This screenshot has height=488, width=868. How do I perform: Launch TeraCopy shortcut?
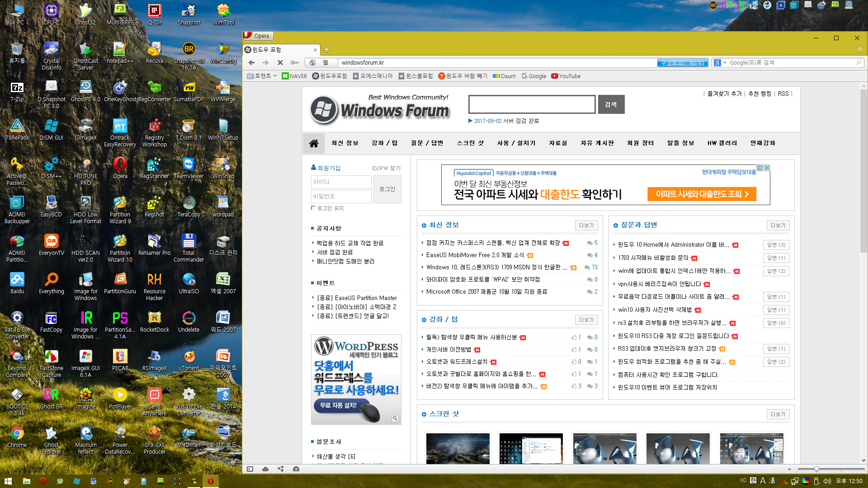click(189, 206)
